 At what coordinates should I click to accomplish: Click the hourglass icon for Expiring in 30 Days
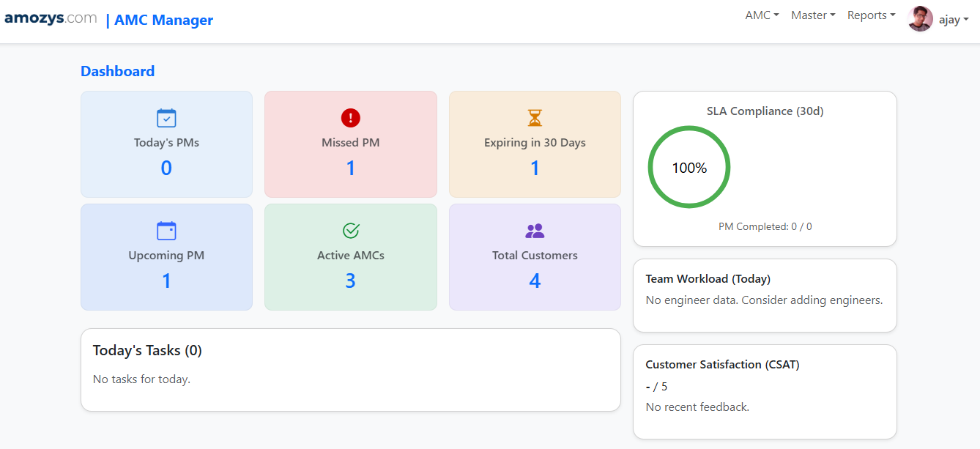click(x=535, y=118)
